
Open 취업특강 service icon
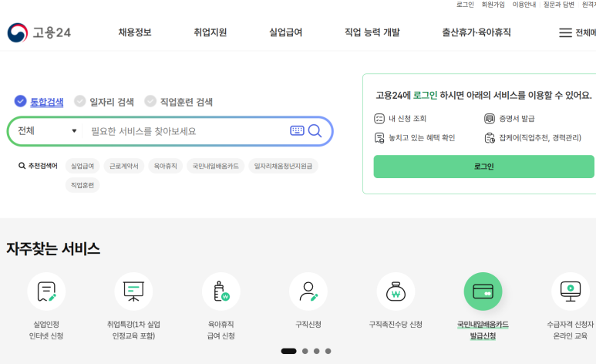coord(133,292)
